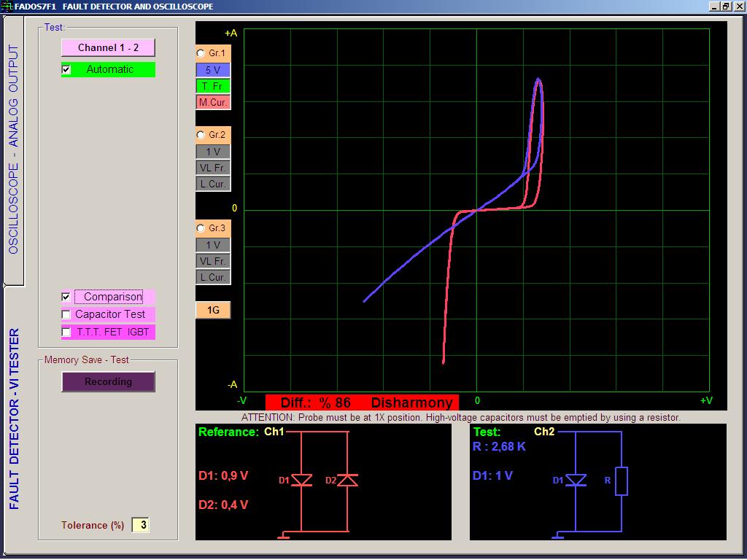The height and width of the screenshot is (560, 747).
Task: Uncheck the Comparison option
Action: point(66,297)
